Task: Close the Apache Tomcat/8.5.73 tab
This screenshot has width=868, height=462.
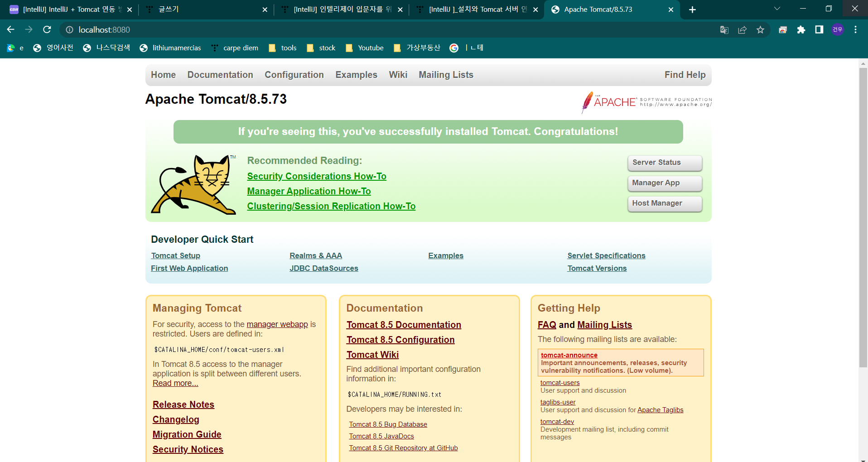Action: pyautogui.click(x=671, y=10)
